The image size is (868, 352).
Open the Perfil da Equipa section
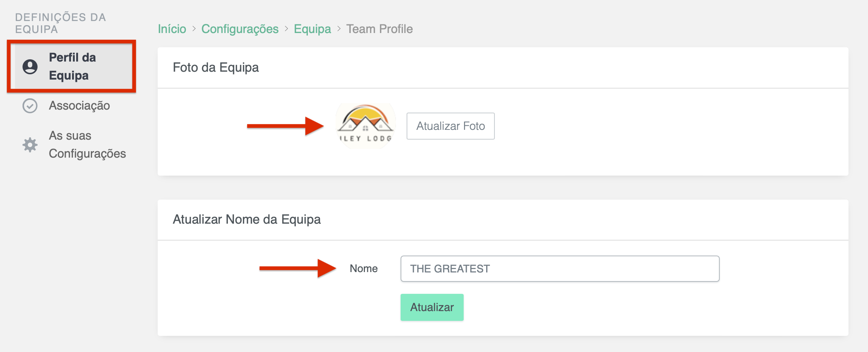point(72,66)
